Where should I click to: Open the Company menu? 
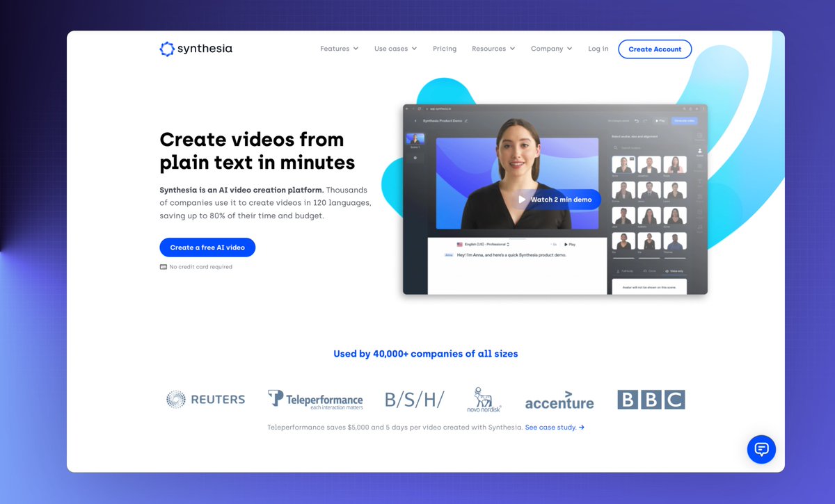(x=551, y=49)
